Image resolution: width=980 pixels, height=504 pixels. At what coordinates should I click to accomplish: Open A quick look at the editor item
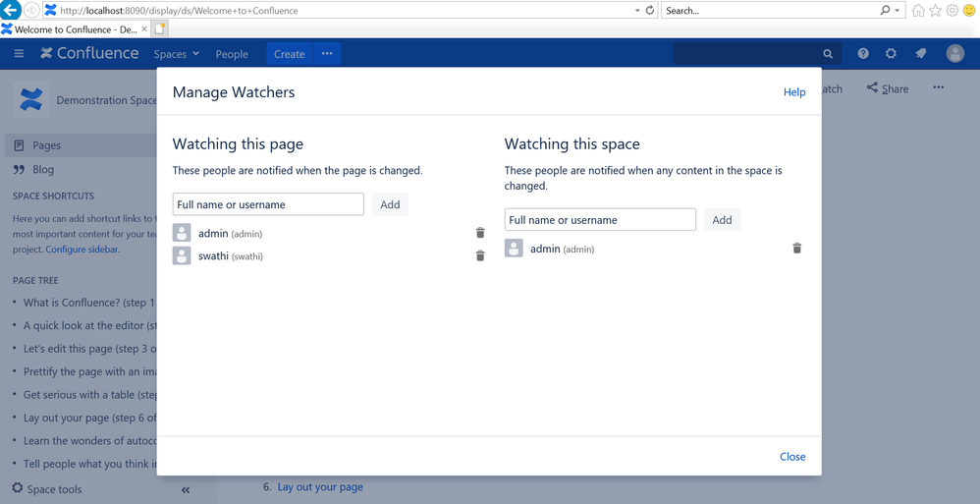pos(89,325)
